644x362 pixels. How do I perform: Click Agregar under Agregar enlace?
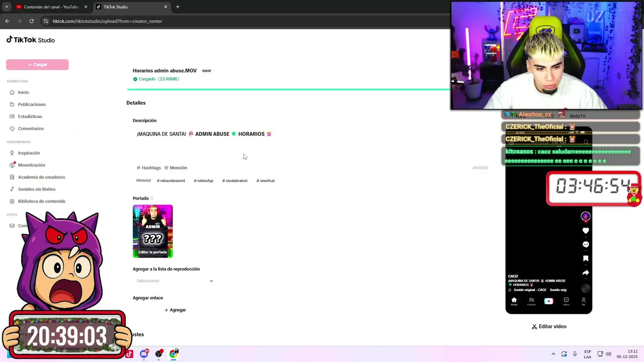point(175,310)
